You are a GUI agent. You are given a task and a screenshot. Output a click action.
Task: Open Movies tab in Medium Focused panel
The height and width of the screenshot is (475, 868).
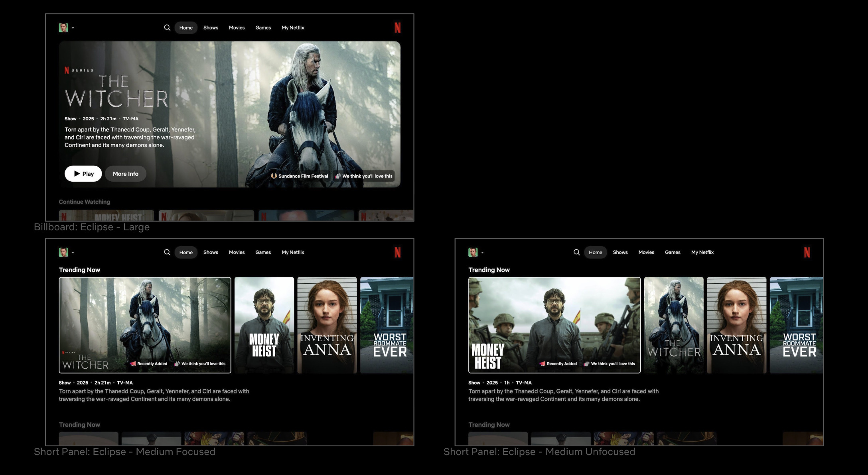coord(237,252)
